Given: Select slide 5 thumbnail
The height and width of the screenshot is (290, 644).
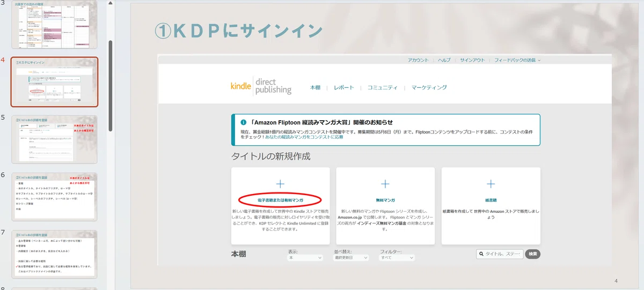Looking at the screenshot, I should coord(54,139).
